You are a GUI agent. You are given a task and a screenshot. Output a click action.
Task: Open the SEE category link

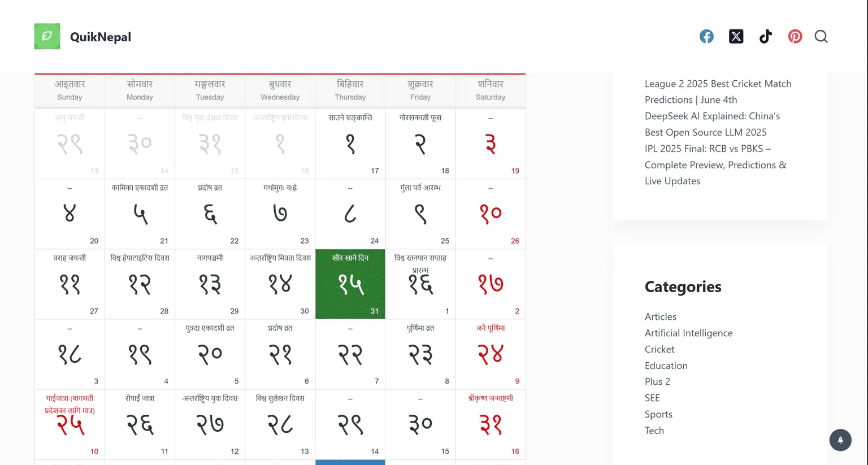pyautogui.click(x=652, y=398)
